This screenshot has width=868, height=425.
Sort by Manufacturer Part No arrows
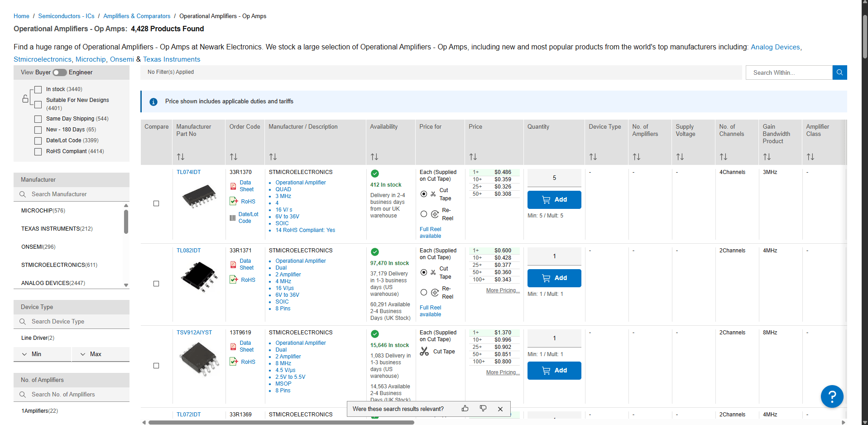click(x=181, y=157)
